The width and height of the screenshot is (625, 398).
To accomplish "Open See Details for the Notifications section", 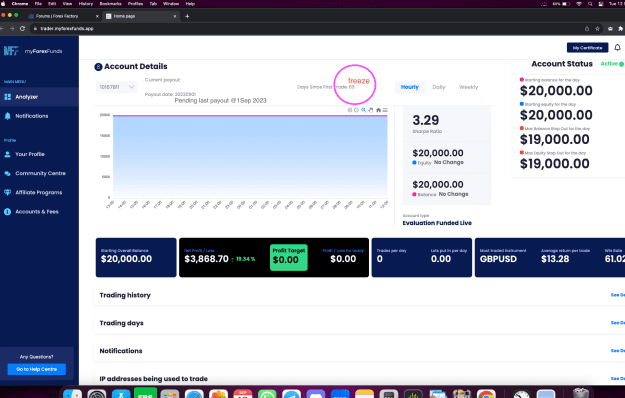I will (x=618, y=351).
